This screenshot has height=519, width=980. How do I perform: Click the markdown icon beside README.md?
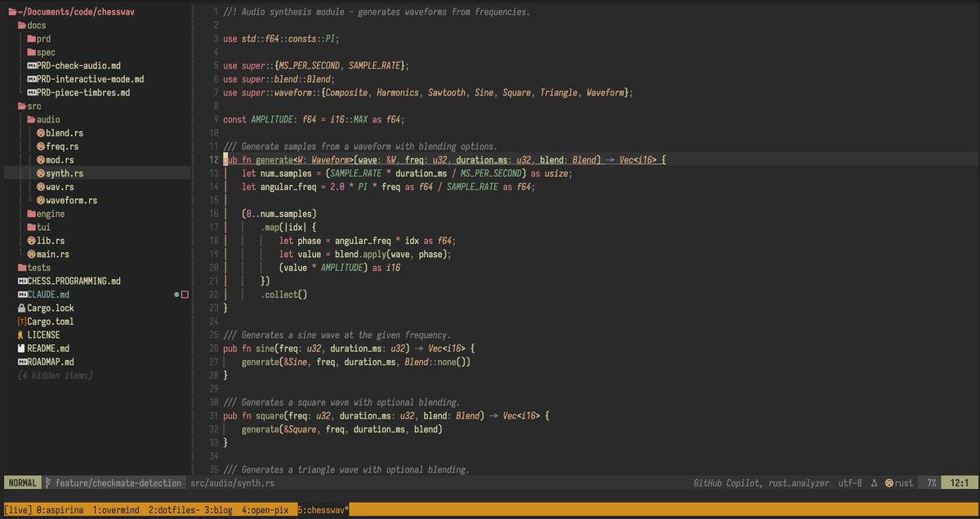tap(23, 348)
